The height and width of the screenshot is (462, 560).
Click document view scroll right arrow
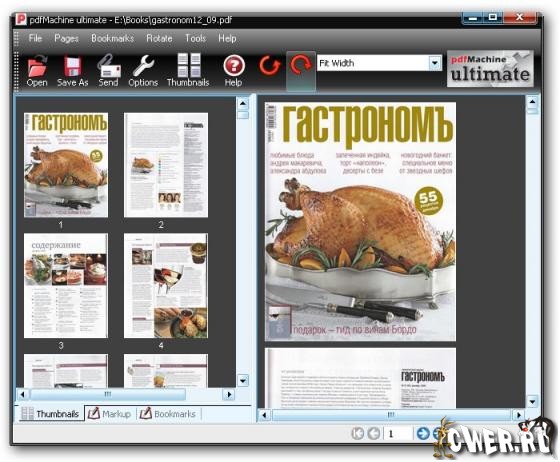point(518,415)
